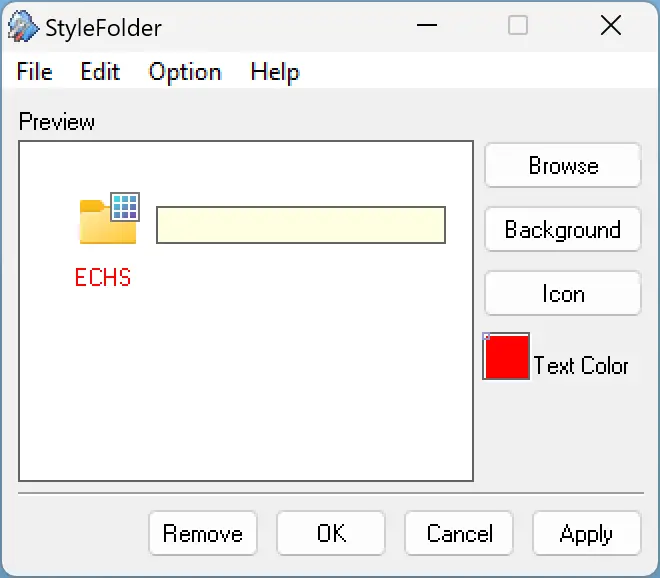Pick the red Text Color swatch
This screenshot has width=660, height=578.
506,356
